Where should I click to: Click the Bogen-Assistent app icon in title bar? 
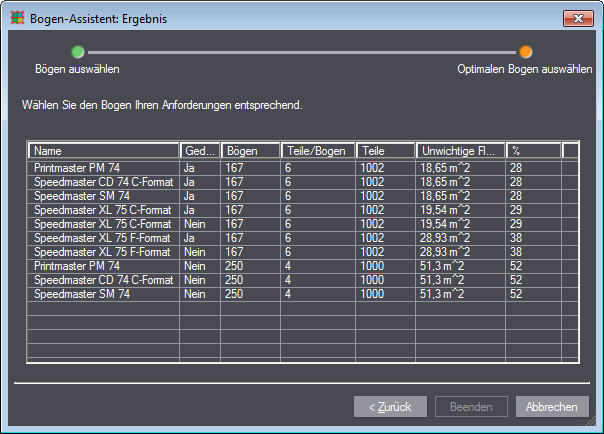[17, 18]
